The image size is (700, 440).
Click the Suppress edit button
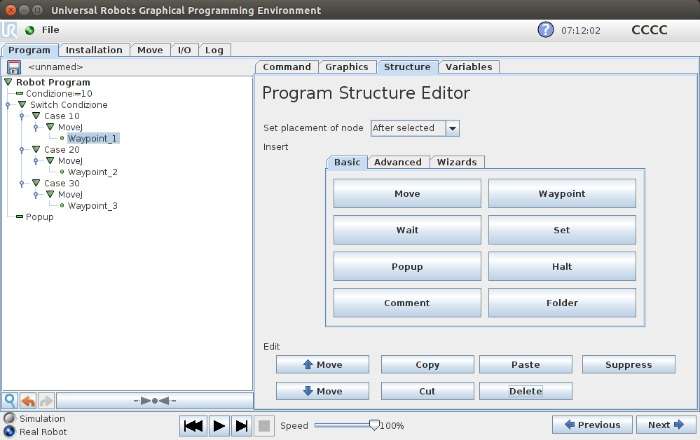click(629, 365)
